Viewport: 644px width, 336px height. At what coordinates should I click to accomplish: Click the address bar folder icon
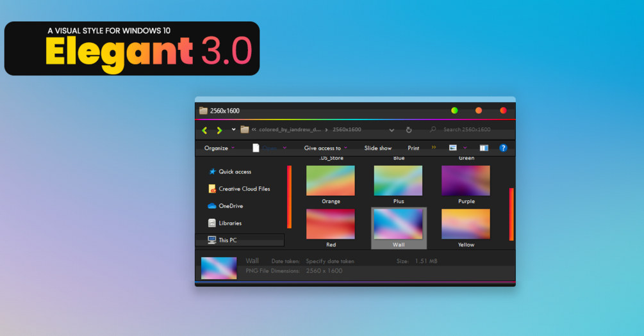pos(244,129)
